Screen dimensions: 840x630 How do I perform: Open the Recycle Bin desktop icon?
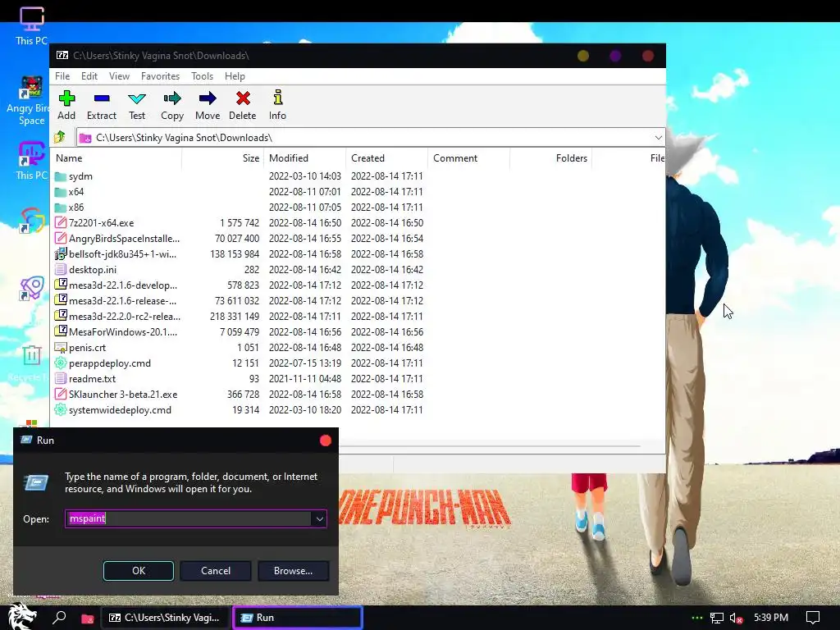[30, 363]
